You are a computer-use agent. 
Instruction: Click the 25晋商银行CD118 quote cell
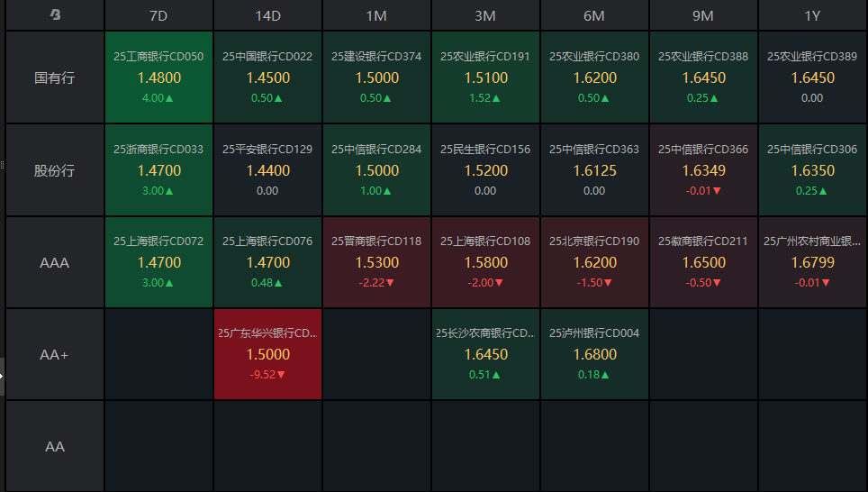pyautogui.click(x=376, y=262)
